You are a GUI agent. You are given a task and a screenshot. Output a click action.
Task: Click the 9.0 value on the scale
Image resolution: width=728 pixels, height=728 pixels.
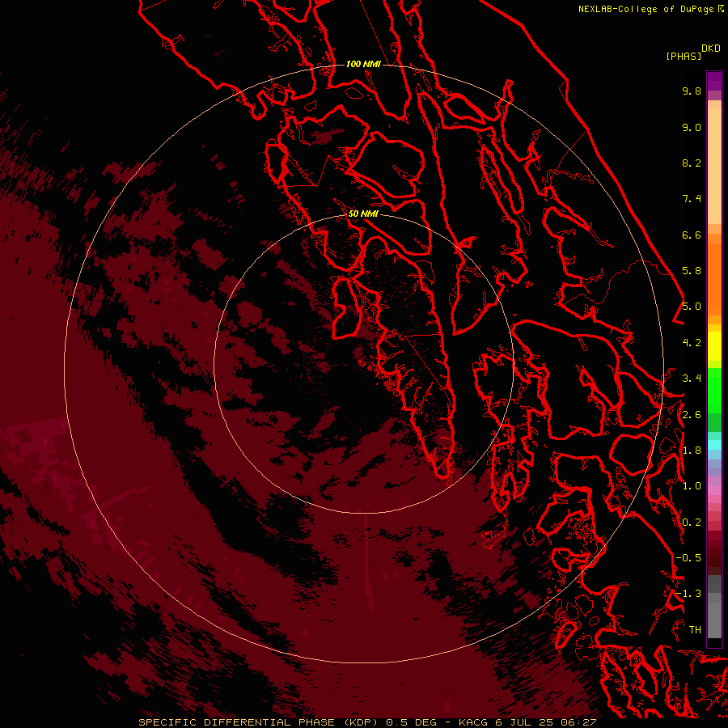[692, 127]
